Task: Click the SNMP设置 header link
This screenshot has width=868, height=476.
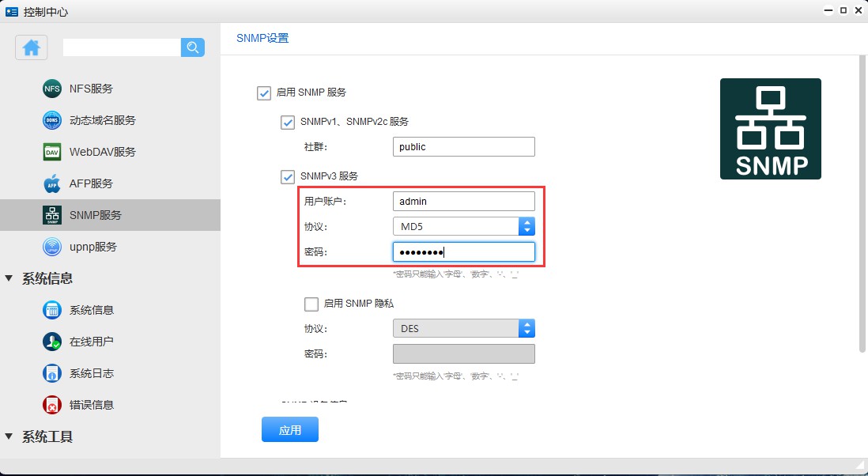Action: tap(262, 37)
